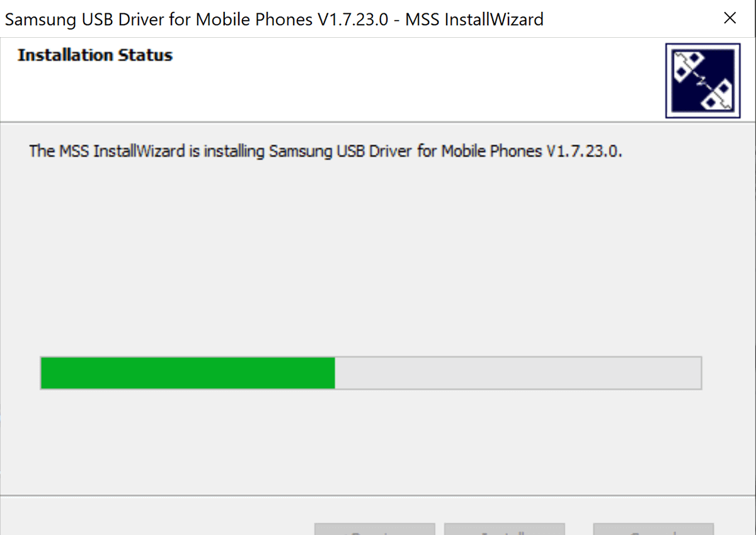Click the disabled Previous button

tap(375, 529)
